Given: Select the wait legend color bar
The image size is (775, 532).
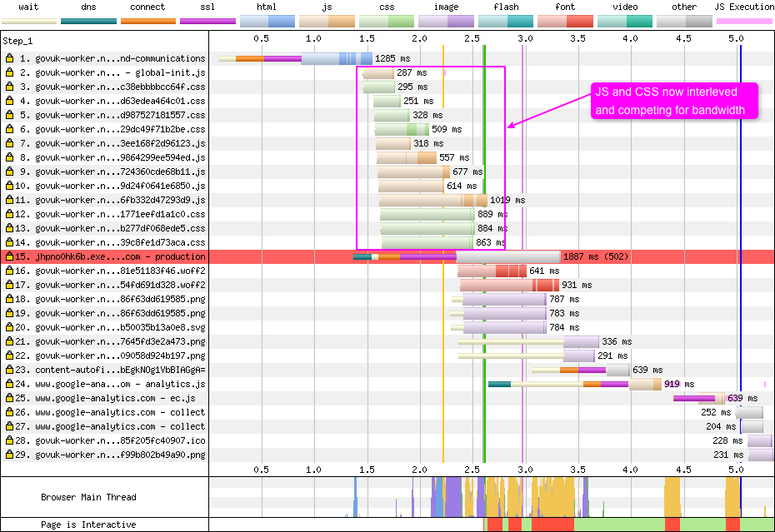Looking at the screenshot, I should pos(29,22).
